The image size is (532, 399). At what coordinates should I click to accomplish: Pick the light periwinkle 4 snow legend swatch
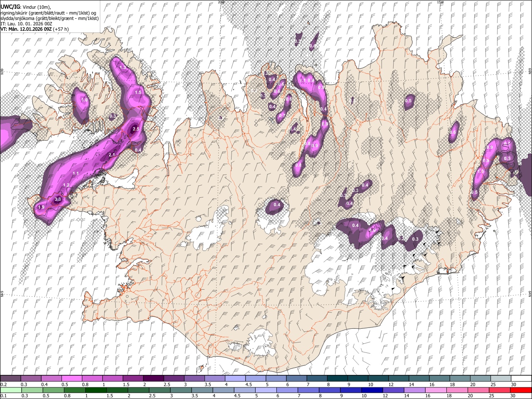click(235, 378)
